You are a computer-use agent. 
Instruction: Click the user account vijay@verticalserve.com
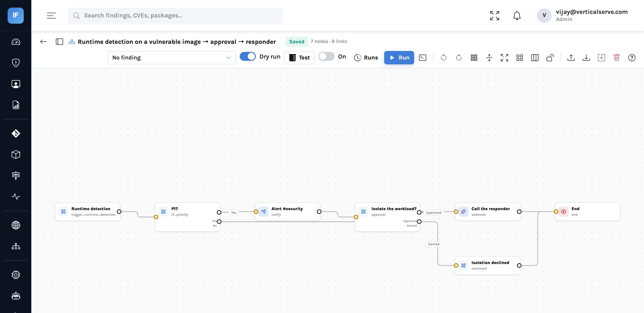click(x=583, y=16)
